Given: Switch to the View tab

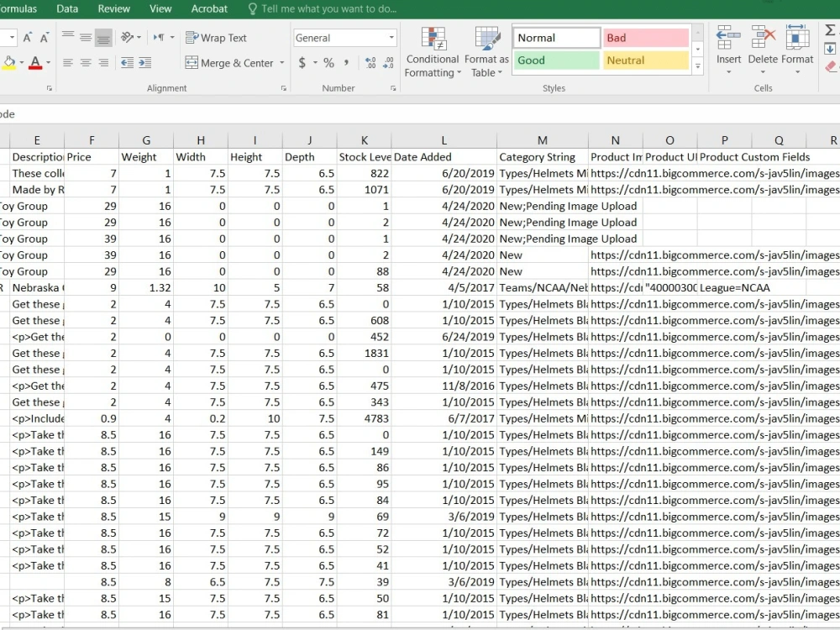Looking at the screenshot, I should click(x=160, y=8).
